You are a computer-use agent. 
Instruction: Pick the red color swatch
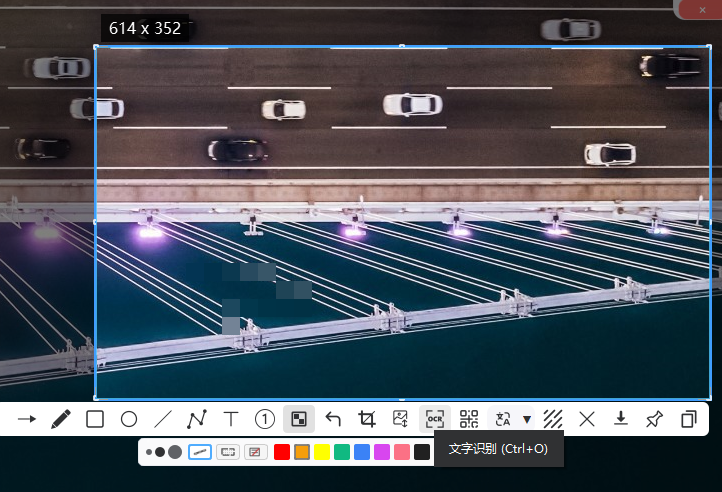point(282,452)
